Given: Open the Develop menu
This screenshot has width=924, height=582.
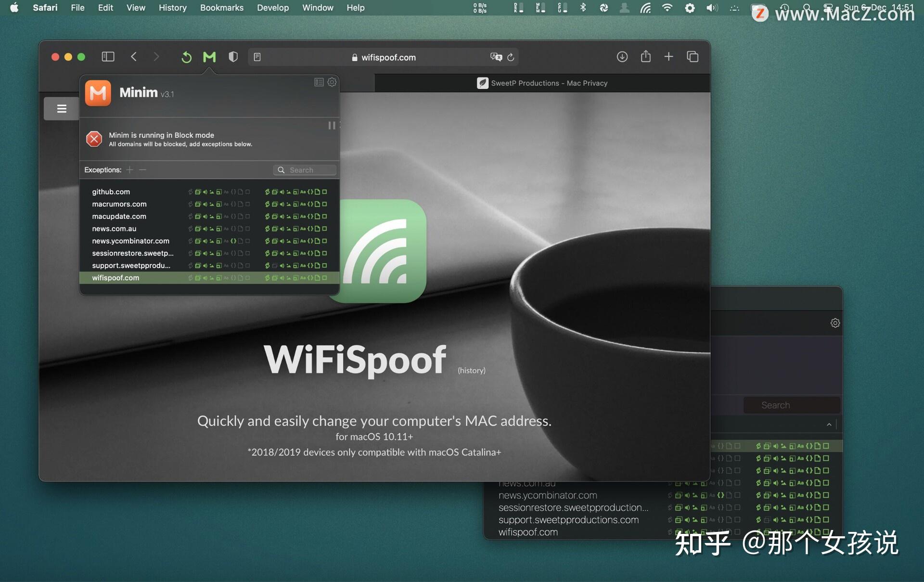Looking at the screenshot, I should click(272, 8).
